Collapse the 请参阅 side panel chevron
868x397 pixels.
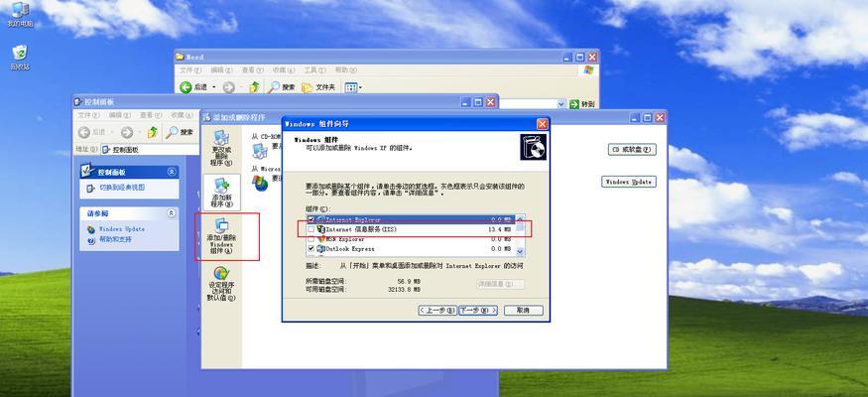tap(172, 213)
